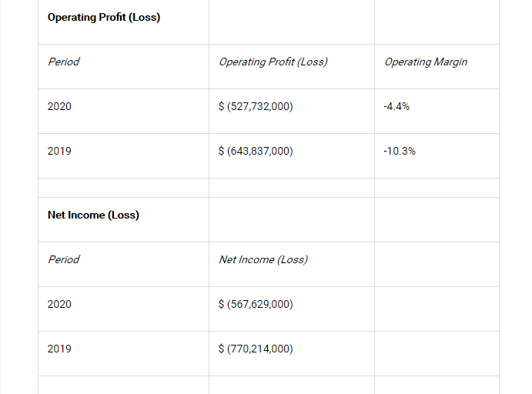Click the empty cell right of $ (567,629,000)
The image size is (532, 394).
click(x=437, y=304)
